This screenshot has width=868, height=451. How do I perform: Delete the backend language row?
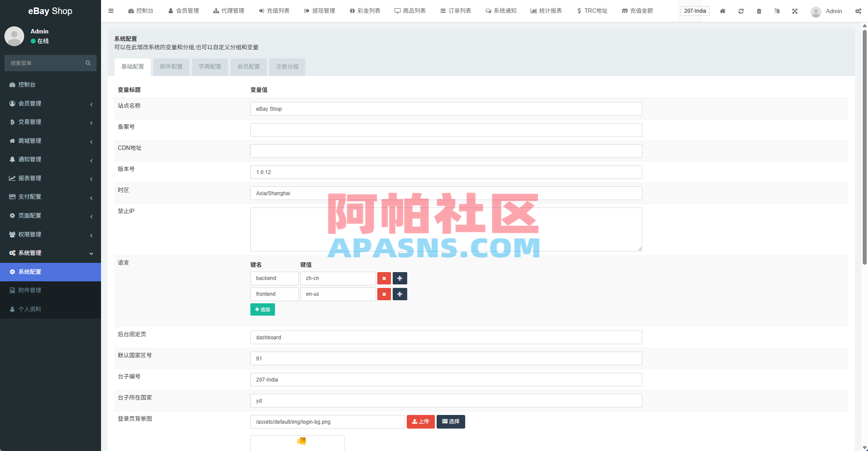click(384, 278)
